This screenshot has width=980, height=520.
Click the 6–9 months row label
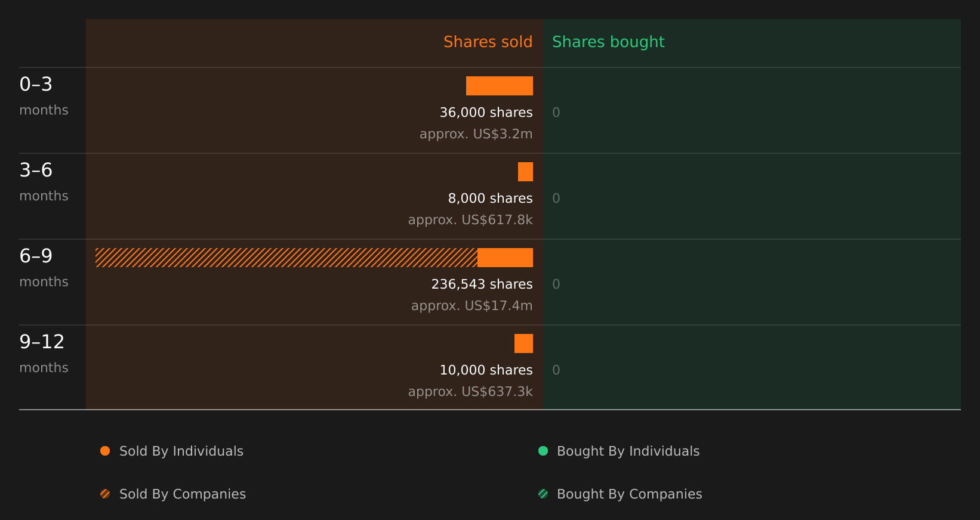tap(44, 268)
